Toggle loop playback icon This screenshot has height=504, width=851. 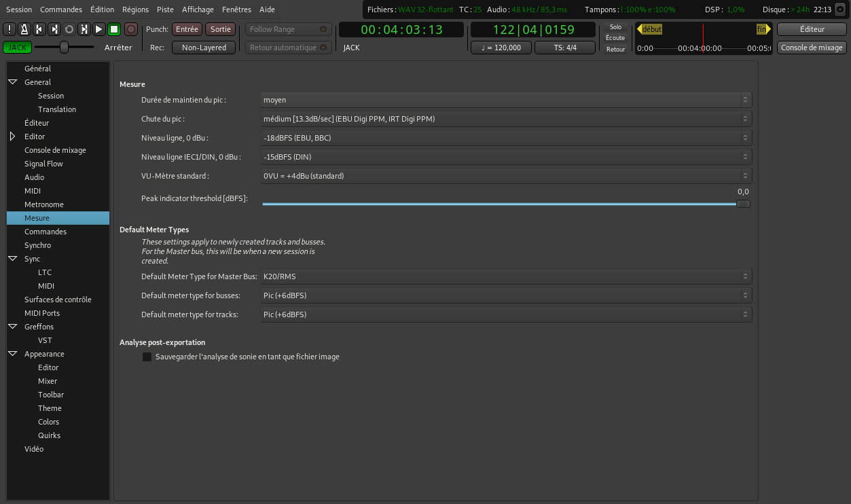69,29
